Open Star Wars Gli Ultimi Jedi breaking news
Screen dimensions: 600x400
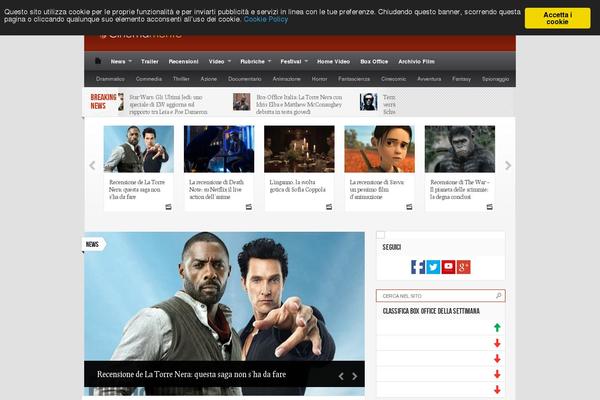(168, 104)
